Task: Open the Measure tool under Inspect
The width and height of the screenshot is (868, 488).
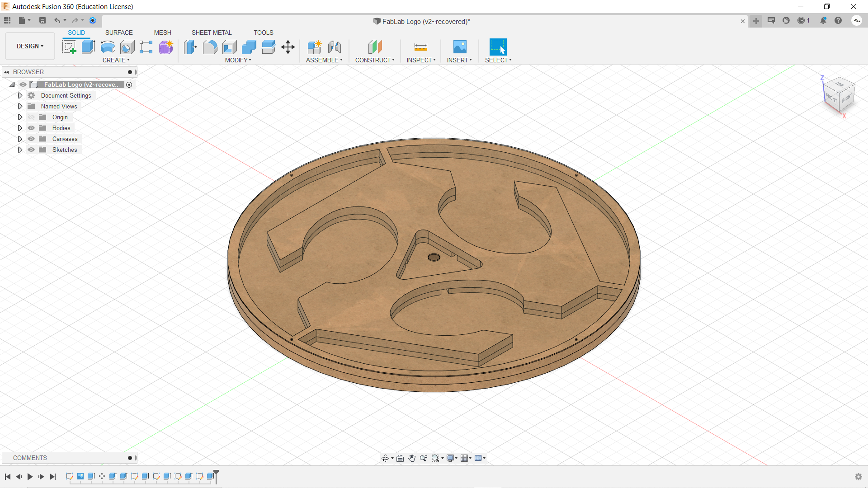Action: click(420, 47)
